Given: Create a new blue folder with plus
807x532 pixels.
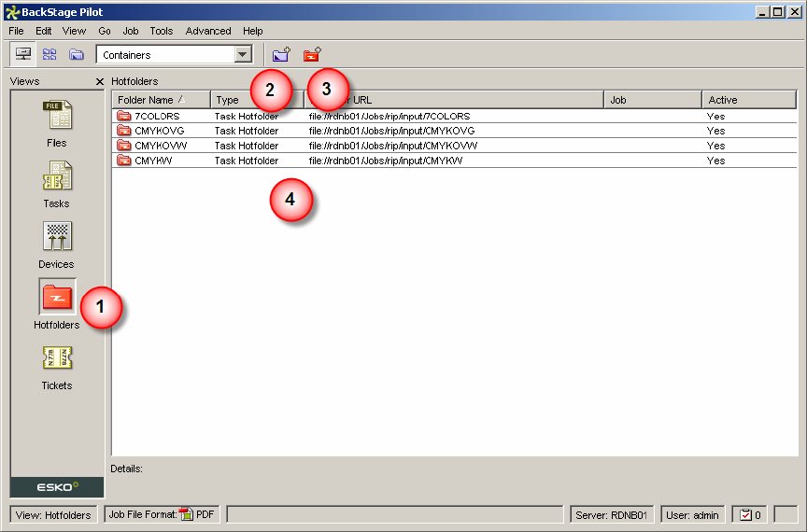Looking at the screenshot, I should (281, 54).
